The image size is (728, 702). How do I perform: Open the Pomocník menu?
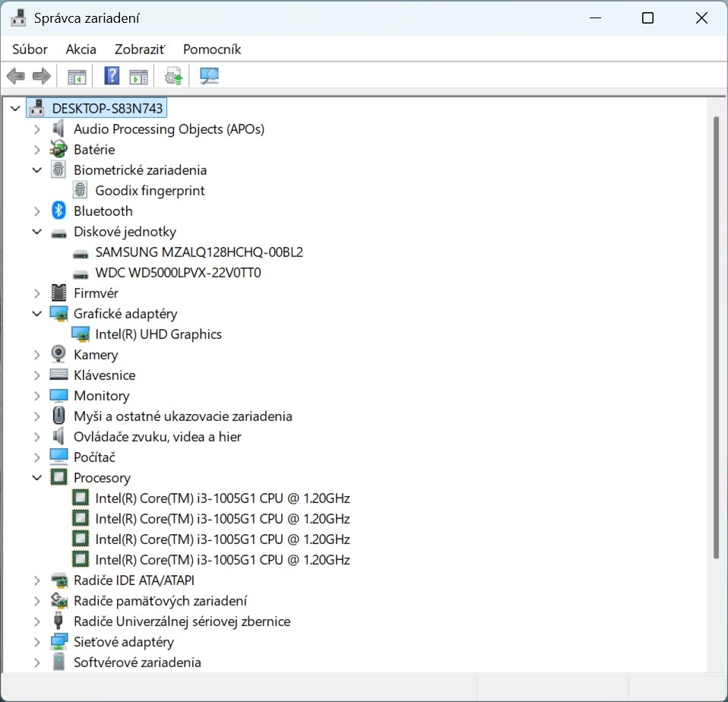[212, 49]
